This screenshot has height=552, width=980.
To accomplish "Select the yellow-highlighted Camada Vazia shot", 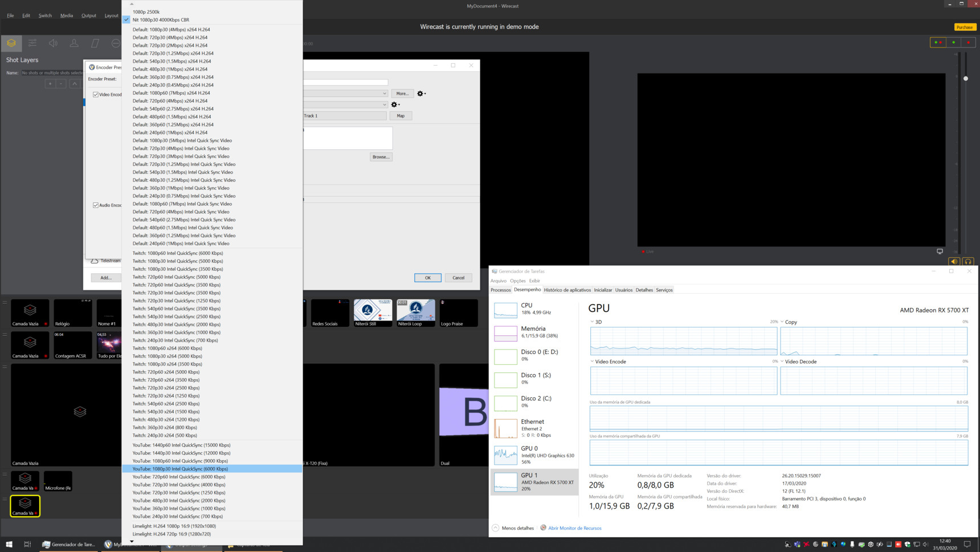I will [x=25, y=506].
